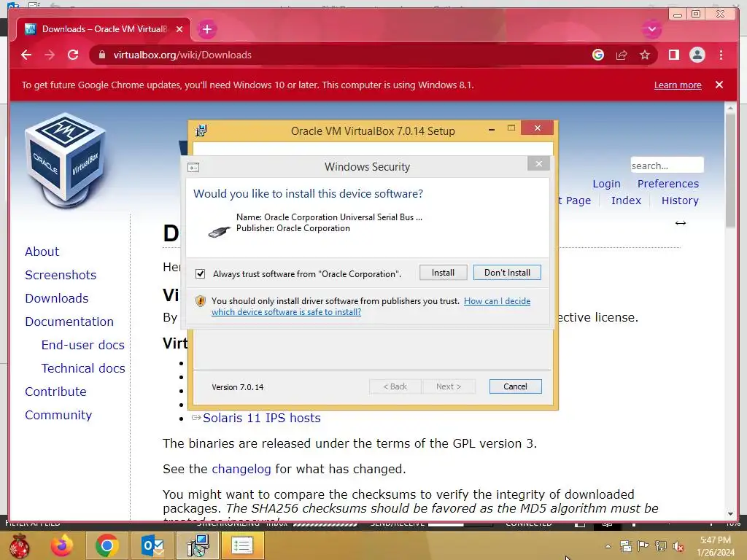Click the Windows Security dialog title icon
Image resolution: width=747 pixels, height=560 pixels.
(x=193, y=167)
